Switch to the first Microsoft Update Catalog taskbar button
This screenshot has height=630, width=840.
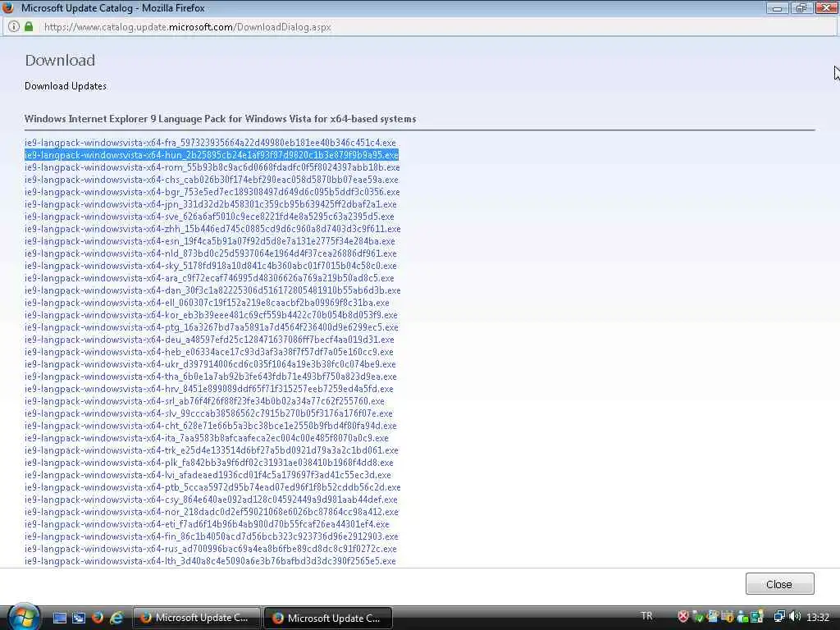click(196, 618)
